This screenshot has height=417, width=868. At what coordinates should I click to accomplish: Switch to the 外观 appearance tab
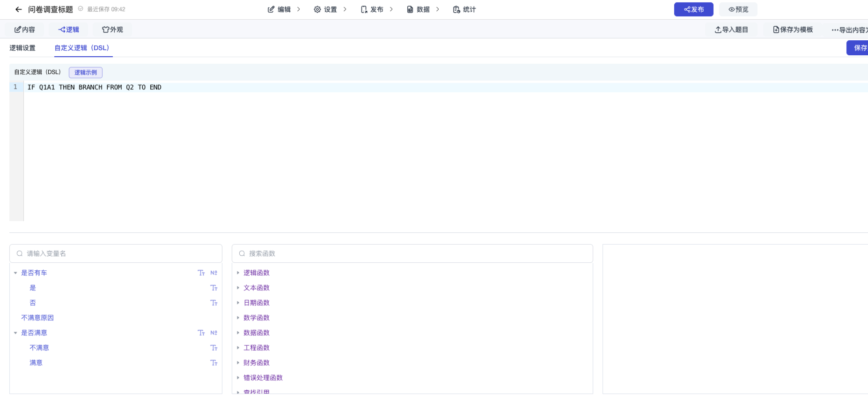click(113, 30)
